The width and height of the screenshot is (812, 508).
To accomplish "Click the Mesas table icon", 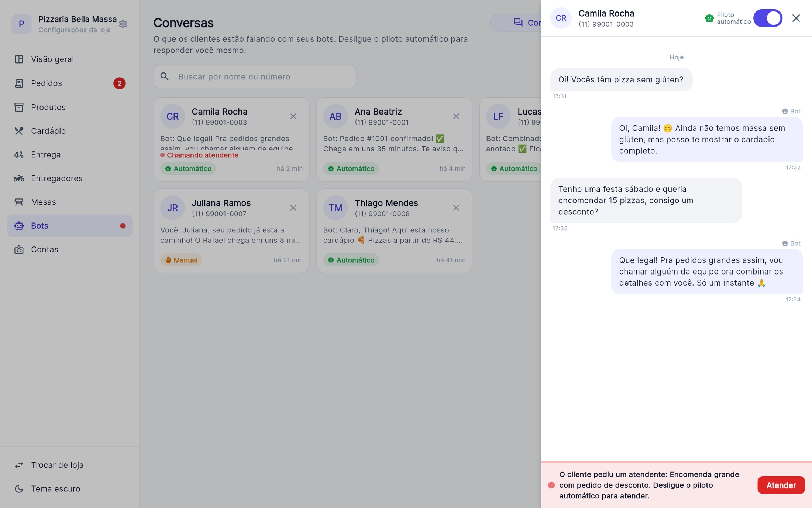I will click(x=19, y=202).
